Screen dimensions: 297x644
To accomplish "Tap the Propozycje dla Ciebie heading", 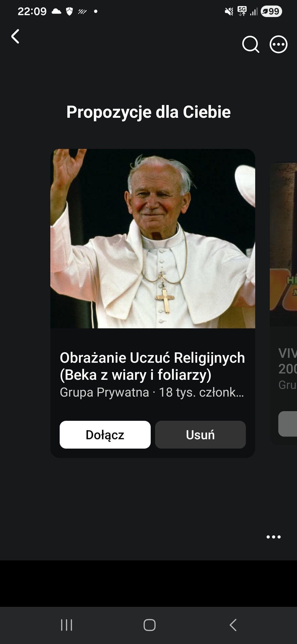I will coord(148,112).
